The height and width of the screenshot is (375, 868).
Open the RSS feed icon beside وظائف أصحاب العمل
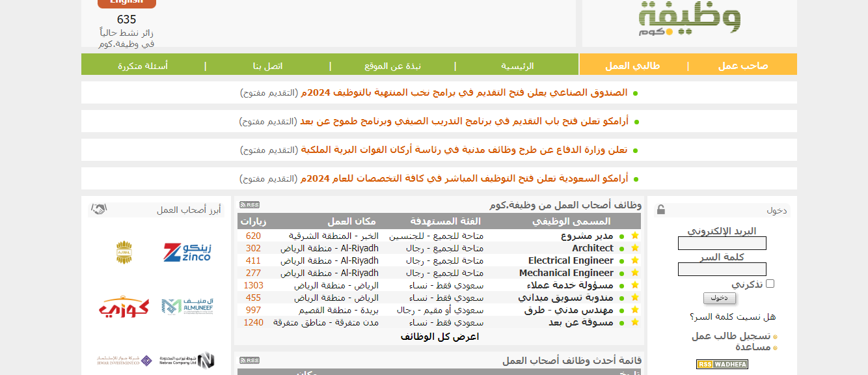pyautogui.click(x=249, y=205)
